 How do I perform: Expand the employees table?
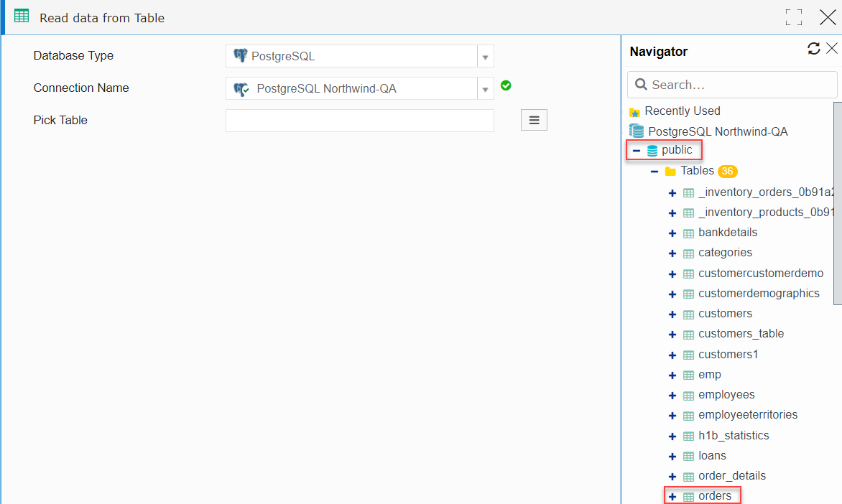tap(672, 396)
